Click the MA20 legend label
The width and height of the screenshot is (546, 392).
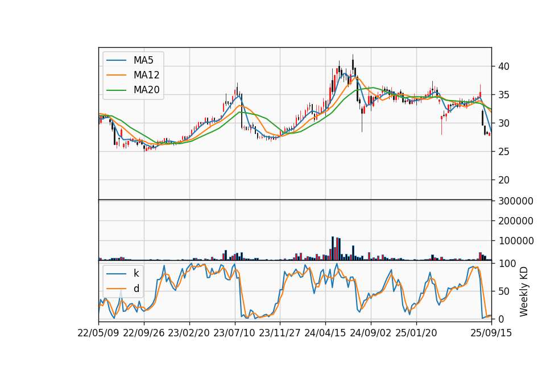click(146, 90)
